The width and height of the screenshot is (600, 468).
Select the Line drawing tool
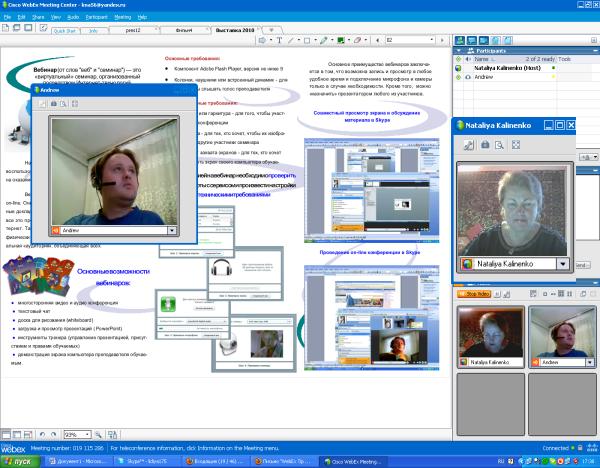(x=291, y=40)
